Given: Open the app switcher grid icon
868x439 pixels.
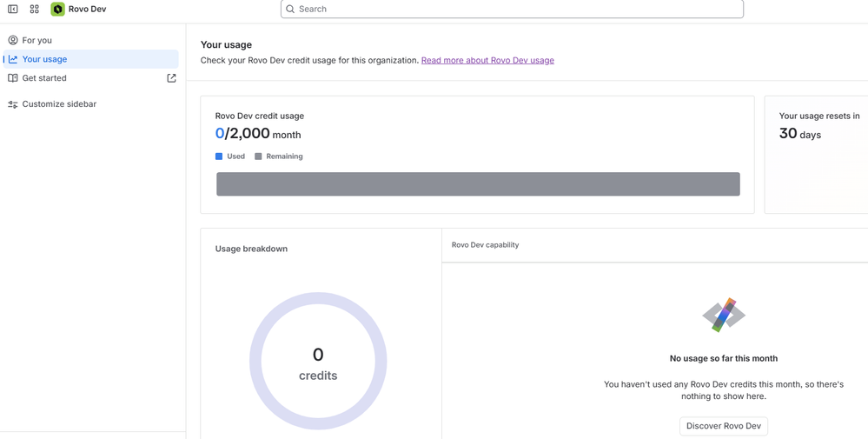Looking at the screenshot, I should [x=35, y=9].
